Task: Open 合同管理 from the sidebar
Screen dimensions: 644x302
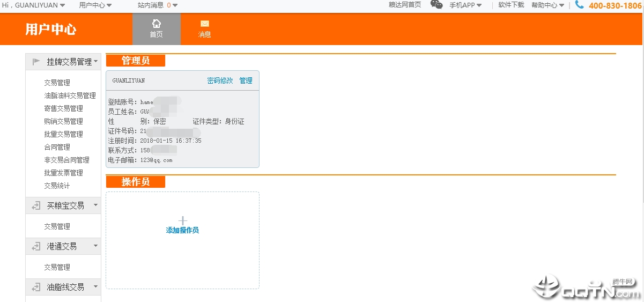Action: point(57,147)
